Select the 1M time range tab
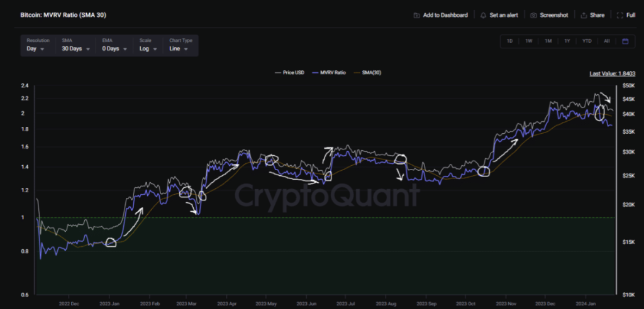Image resolution: width=644 pixels, height=309 pixels. 548,41
